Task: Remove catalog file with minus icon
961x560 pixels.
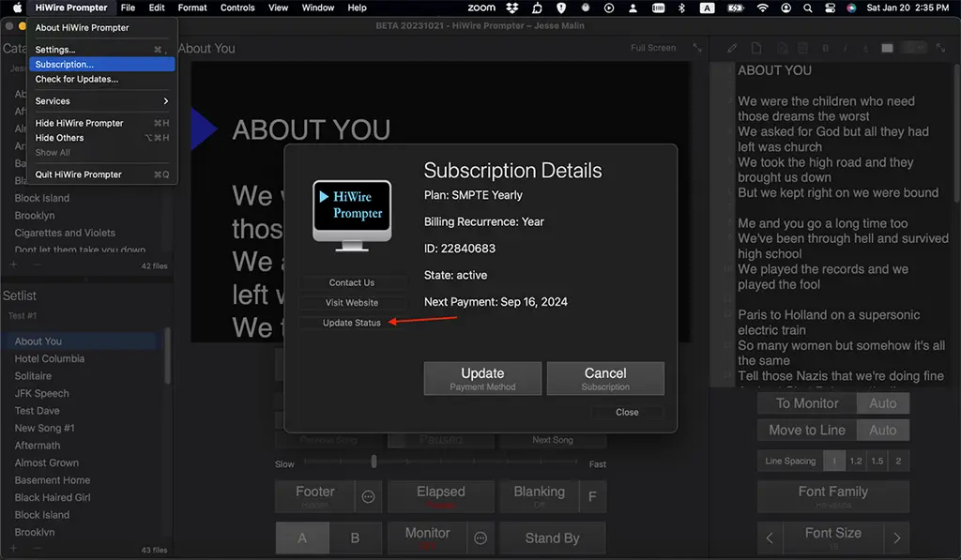Action: pos(38,265)
